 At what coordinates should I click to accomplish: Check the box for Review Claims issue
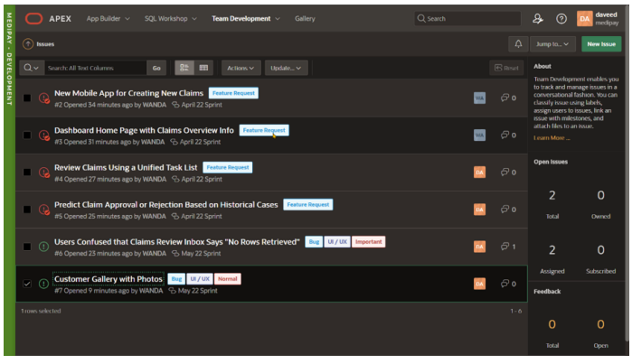[27, 173]
